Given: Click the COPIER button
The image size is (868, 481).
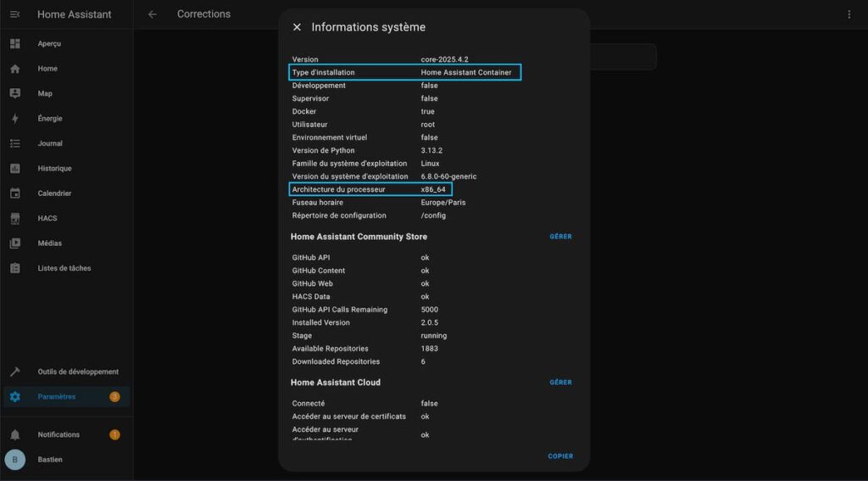Looking at the screenshot, I should tap(561, 456).
